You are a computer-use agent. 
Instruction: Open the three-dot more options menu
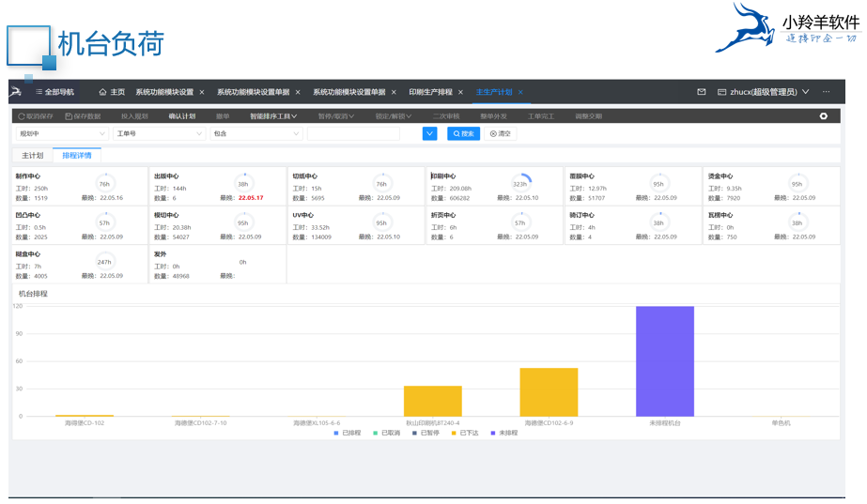(x=826, y=92)
